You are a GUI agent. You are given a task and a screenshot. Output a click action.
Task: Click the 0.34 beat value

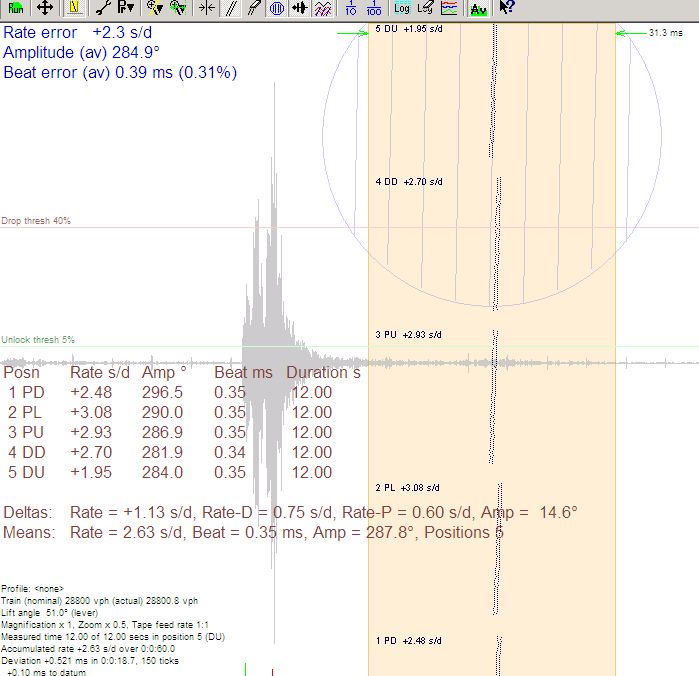(x=230, y=453)
